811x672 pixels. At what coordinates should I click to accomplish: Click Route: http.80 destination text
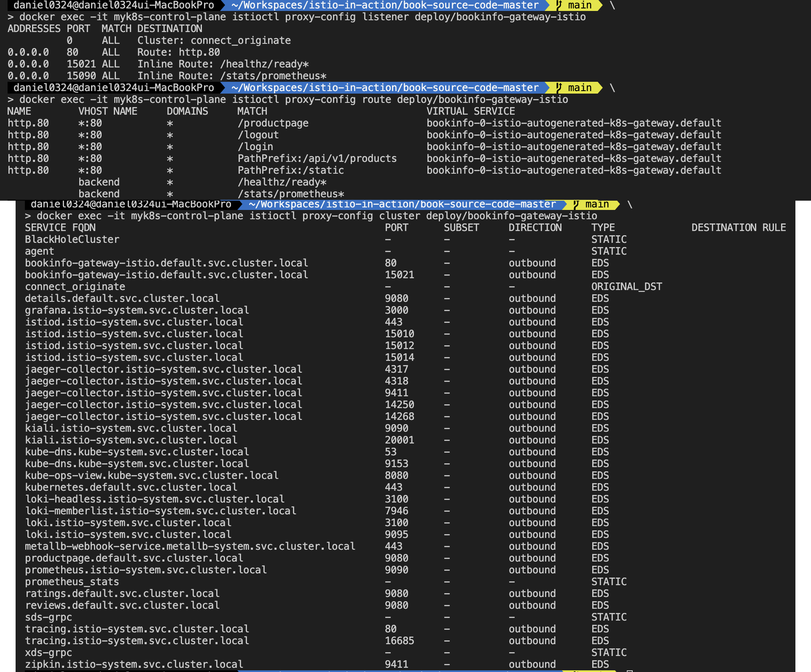[178, 52]
